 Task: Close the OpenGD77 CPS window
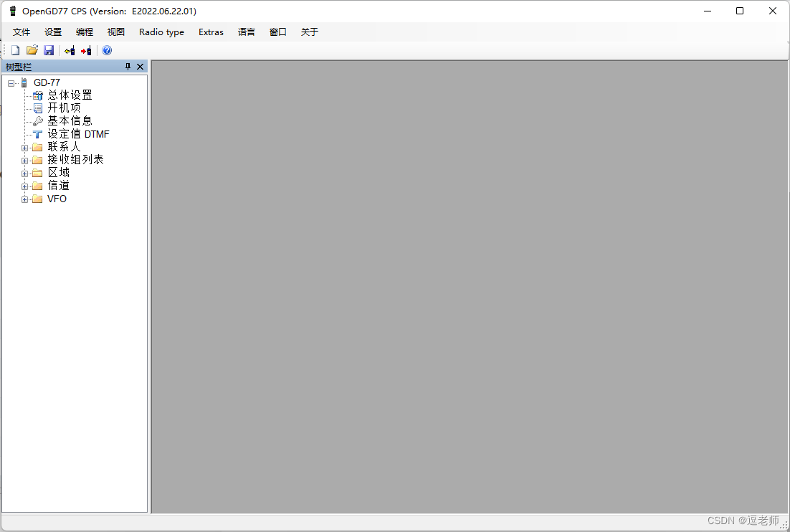[772, 11]
